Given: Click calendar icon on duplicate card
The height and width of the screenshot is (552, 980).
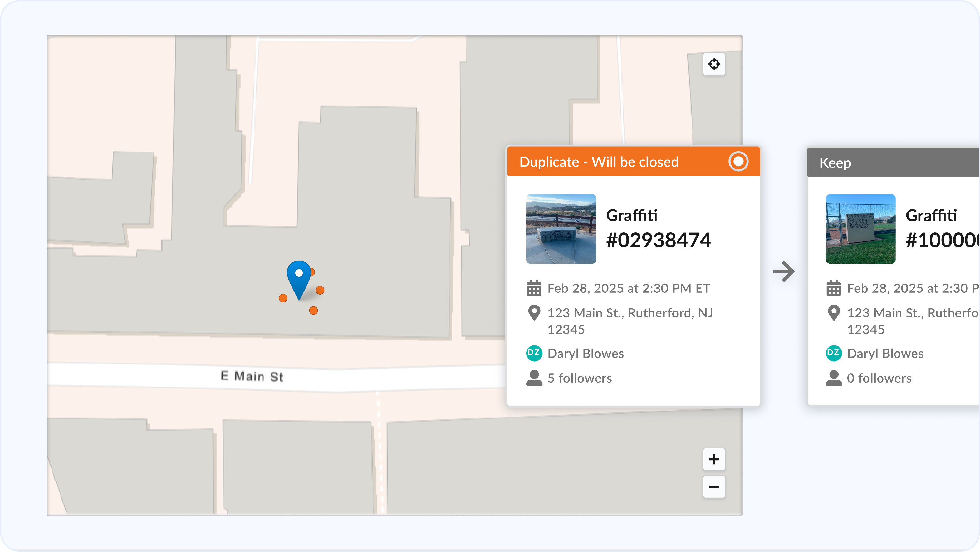Looking at the screenshot, I should (x=534, y=288).
